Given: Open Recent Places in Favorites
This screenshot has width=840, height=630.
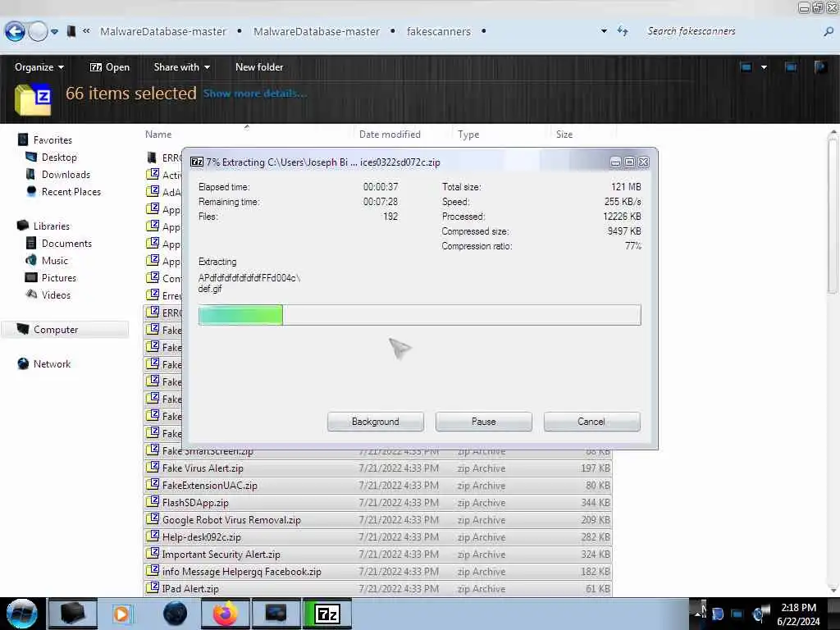Looking at the screenshot, I should tap(71, 192).
